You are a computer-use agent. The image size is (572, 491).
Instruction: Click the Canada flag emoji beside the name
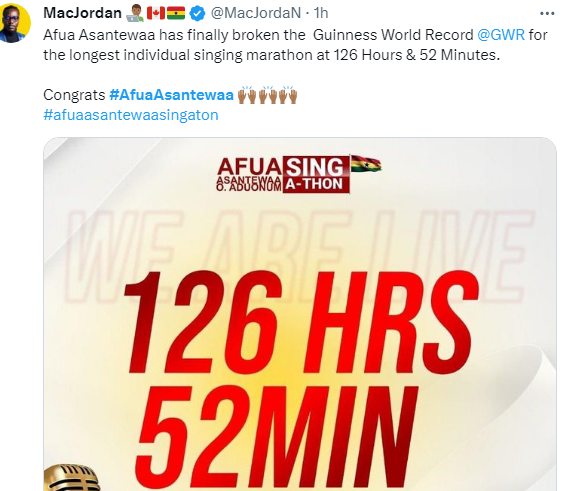coord(156,13)
